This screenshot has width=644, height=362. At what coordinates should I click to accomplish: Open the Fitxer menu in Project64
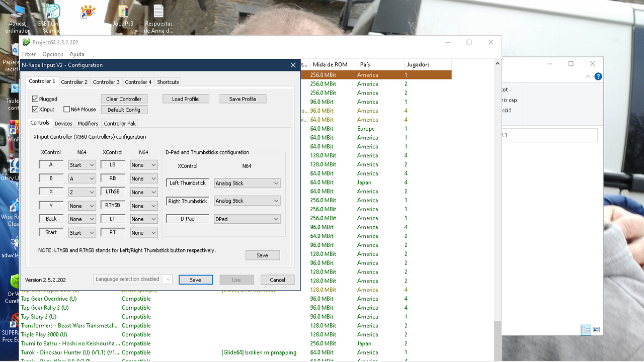(x=29, y=54)
